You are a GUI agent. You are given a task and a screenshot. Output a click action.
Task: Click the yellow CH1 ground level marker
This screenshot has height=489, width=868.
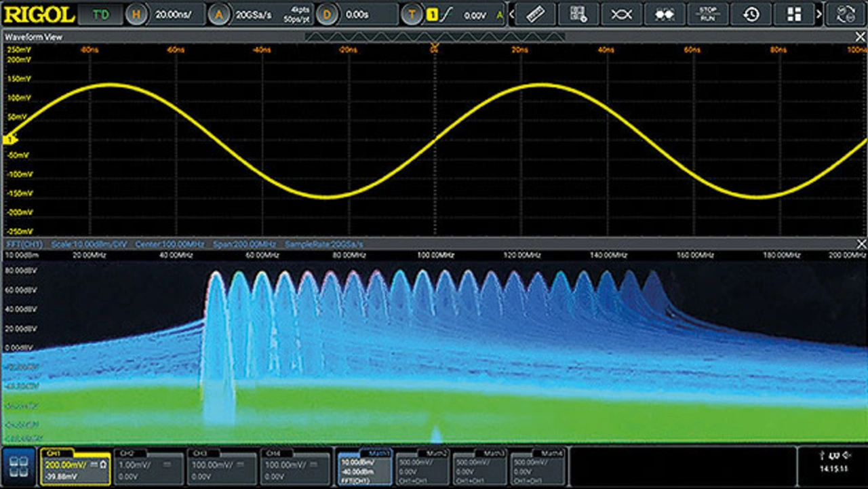[9, 139]
